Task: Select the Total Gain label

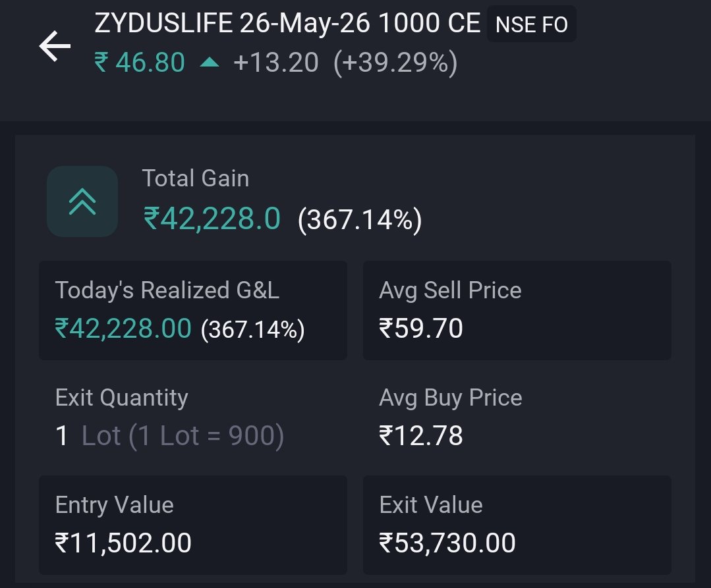Action: pyautogui.click(x=196, y=178)
